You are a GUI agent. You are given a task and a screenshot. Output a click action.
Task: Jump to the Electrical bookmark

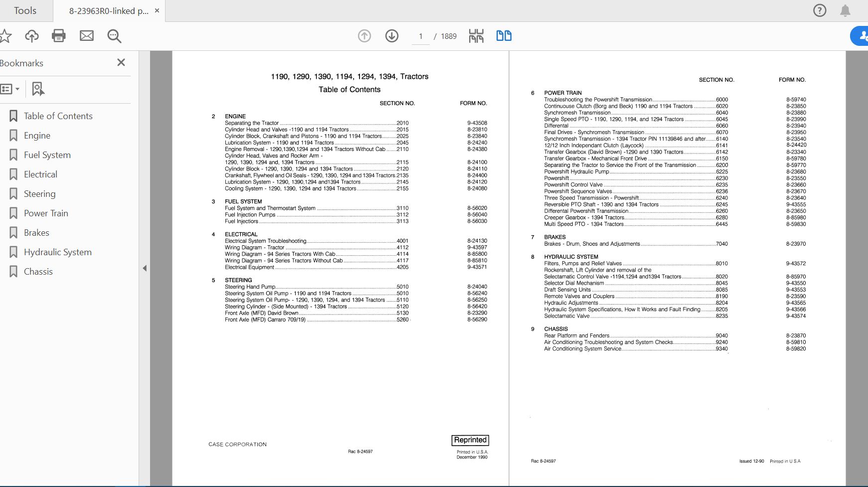[x=40, y=174]
